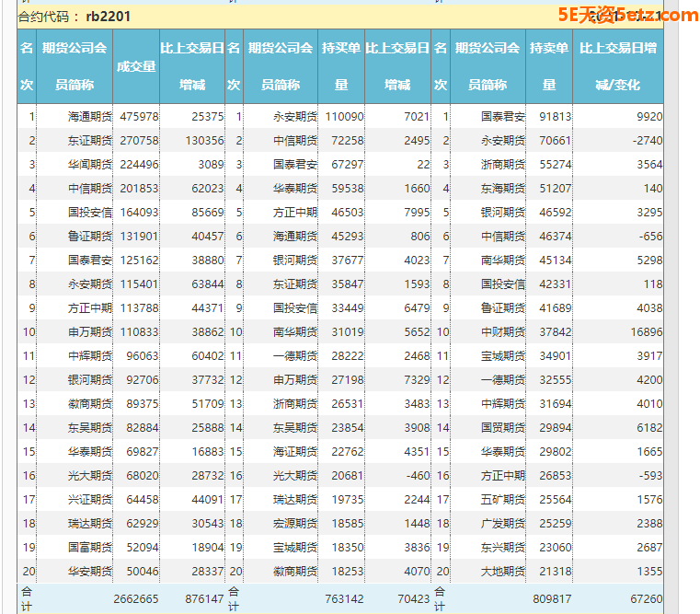This screenshot has width=700, height=614.
Task: Select the volume value 113788
Action: [x=139, y=308]
